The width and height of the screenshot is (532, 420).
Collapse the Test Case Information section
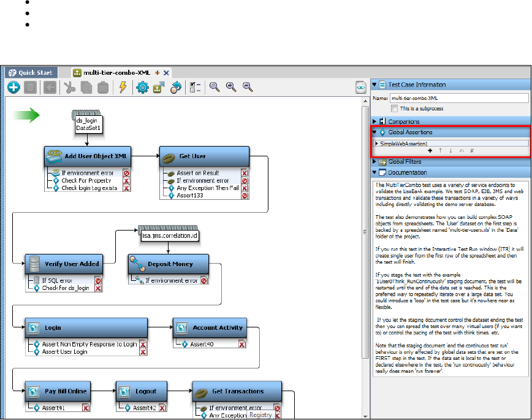375,85
